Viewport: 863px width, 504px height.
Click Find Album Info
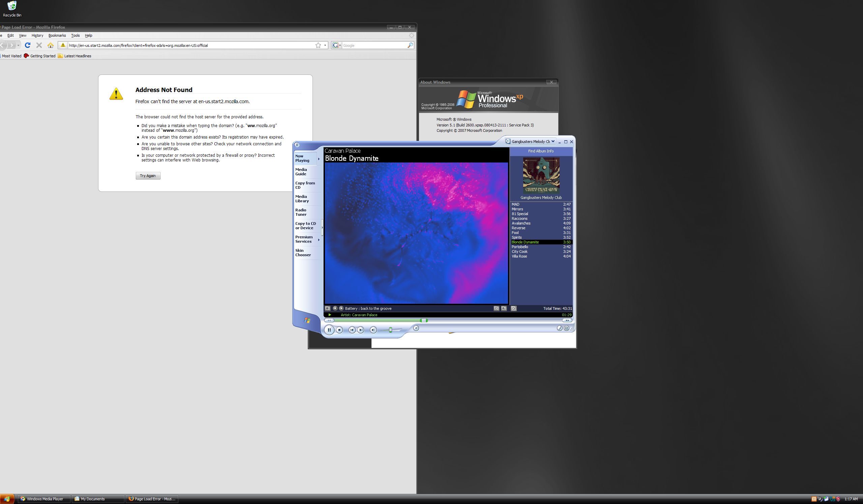click(541, 151)
